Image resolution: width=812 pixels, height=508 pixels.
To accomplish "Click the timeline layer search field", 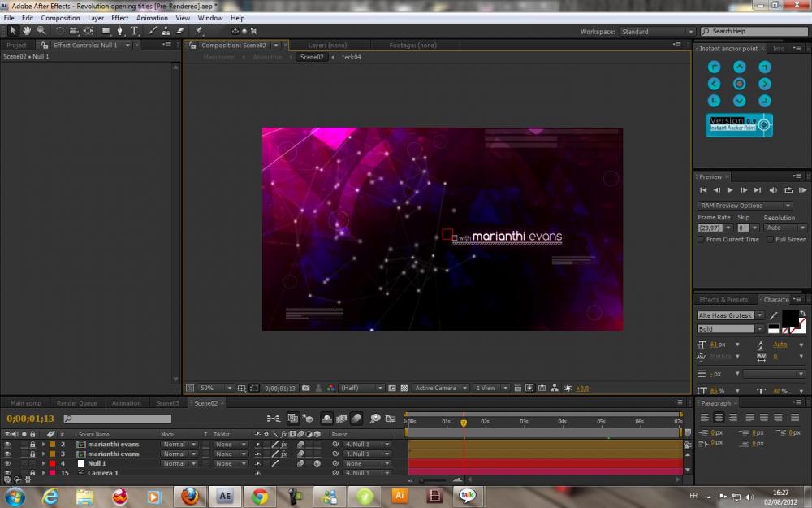I will point(117,419).
